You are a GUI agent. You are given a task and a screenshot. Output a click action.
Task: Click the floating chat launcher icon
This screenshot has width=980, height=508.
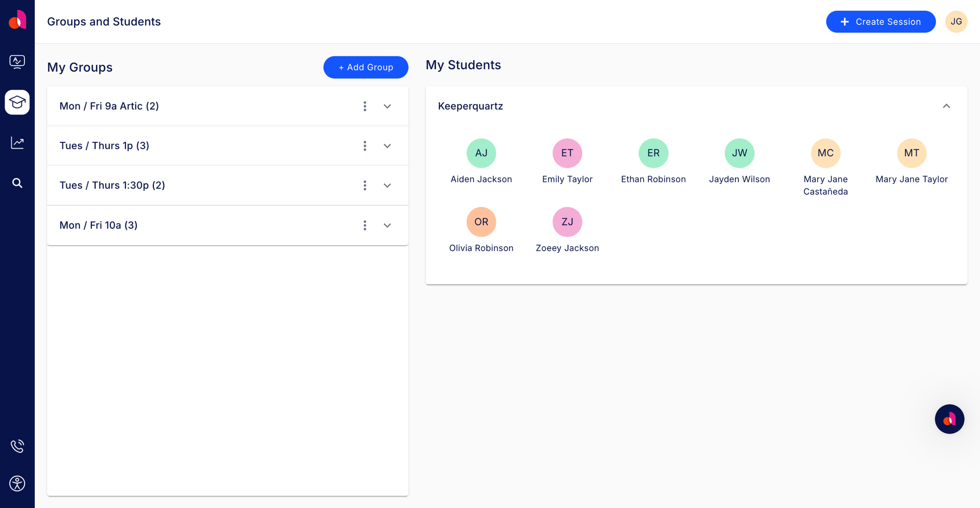(949, 419)
